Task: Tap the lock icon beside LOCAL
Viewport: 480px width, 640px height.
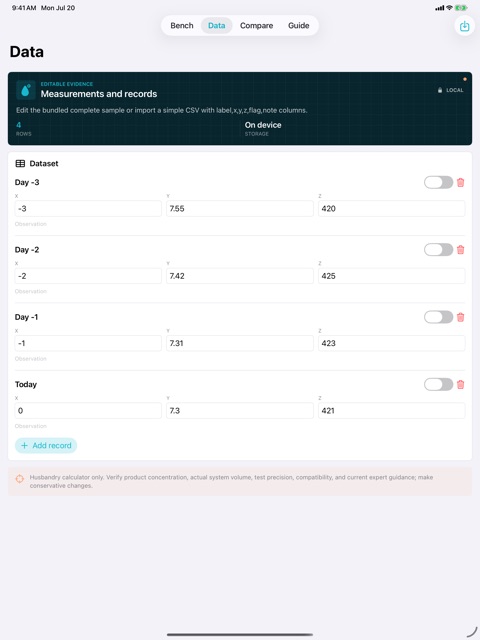Action: tap(440, 90)
